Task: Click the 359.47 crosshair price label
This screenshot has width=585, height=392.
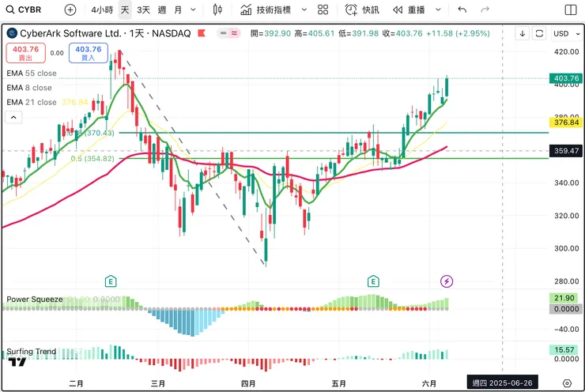Action: click(x=566, y=151)
